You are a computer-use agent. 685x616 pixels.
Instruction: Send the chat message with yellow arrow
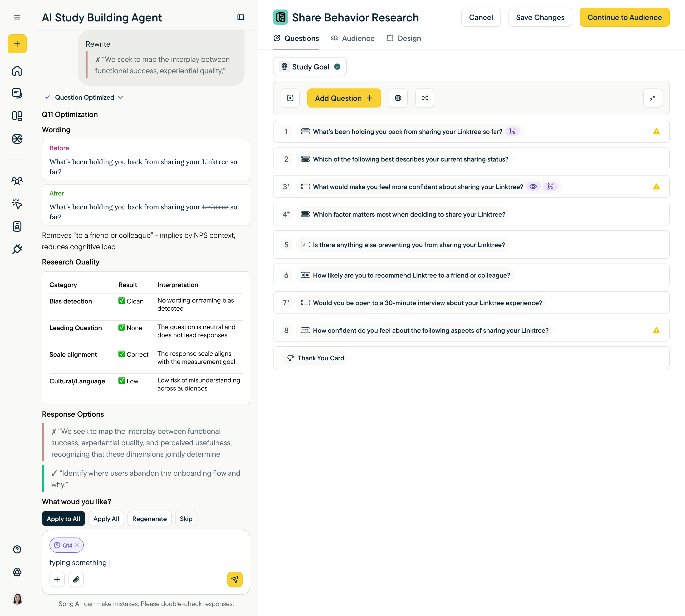click(x=235, y=579)
